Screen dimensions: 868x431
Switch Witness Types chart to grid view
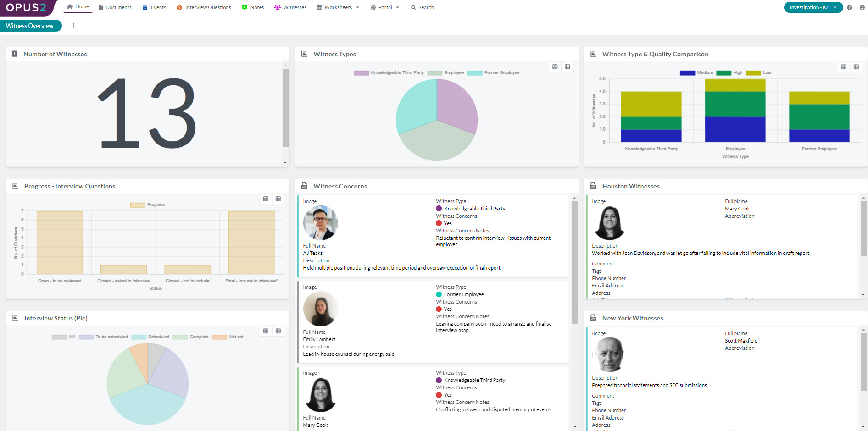(x=555, y=67)
